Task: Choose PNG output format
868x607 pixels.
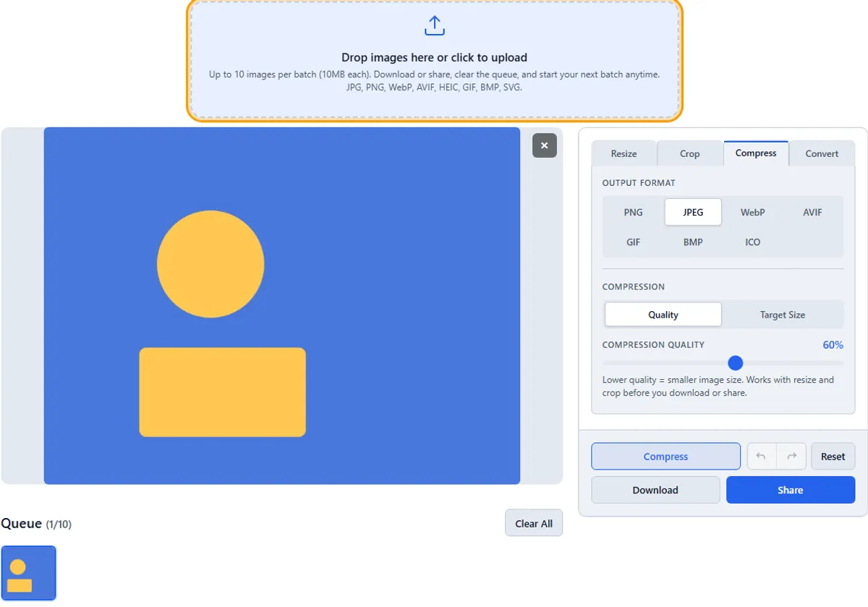Action: 633,213
